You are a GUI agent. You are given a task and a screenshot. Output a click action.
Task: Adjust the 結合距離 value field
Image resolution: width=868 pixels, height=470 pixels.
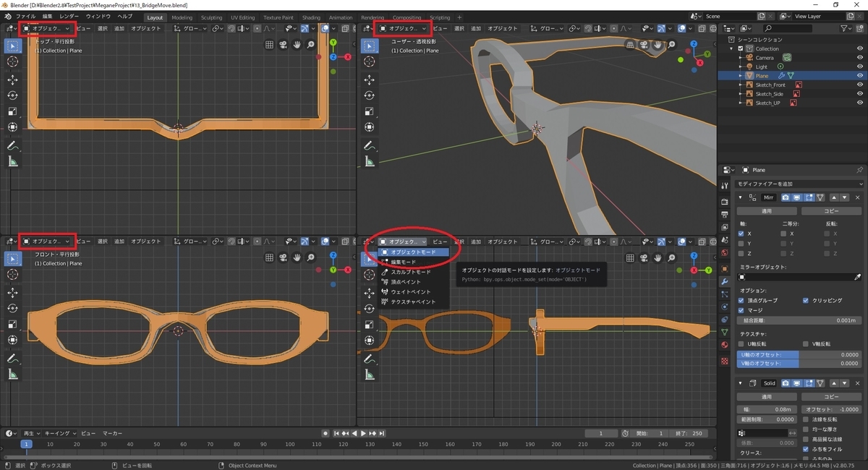point(799,320)
